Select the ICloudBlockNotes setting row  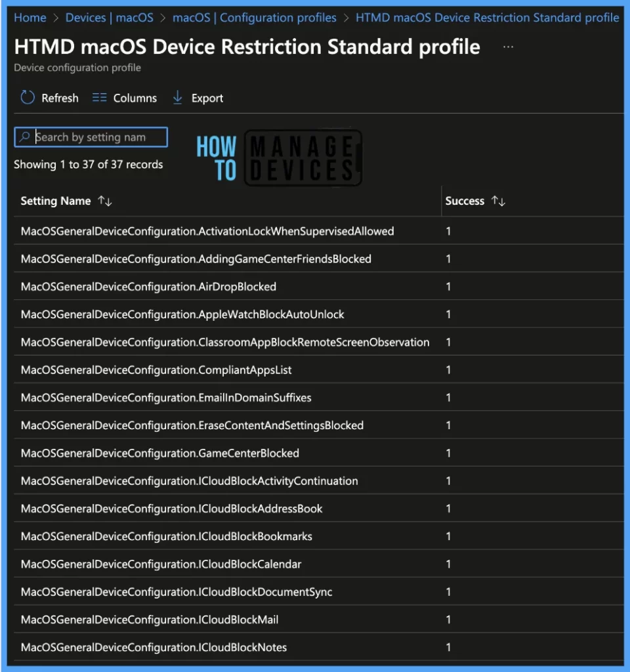point(318,647)
